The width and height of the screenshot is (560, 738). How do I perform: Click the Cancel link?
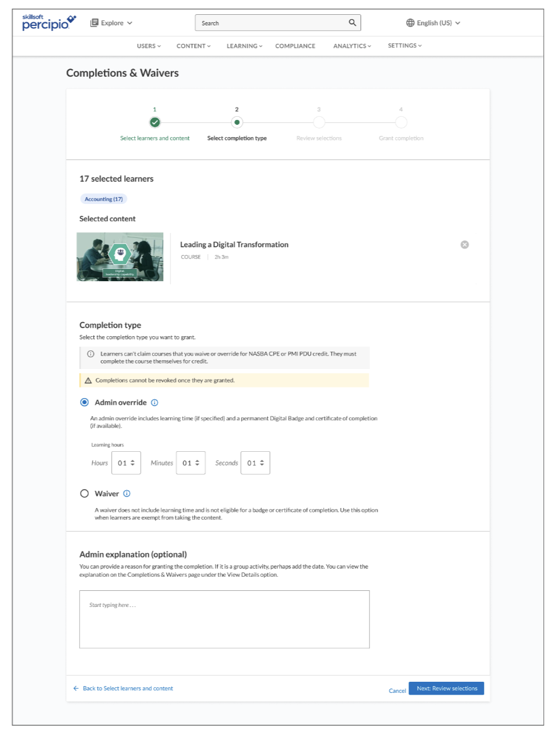pos(397,690)
